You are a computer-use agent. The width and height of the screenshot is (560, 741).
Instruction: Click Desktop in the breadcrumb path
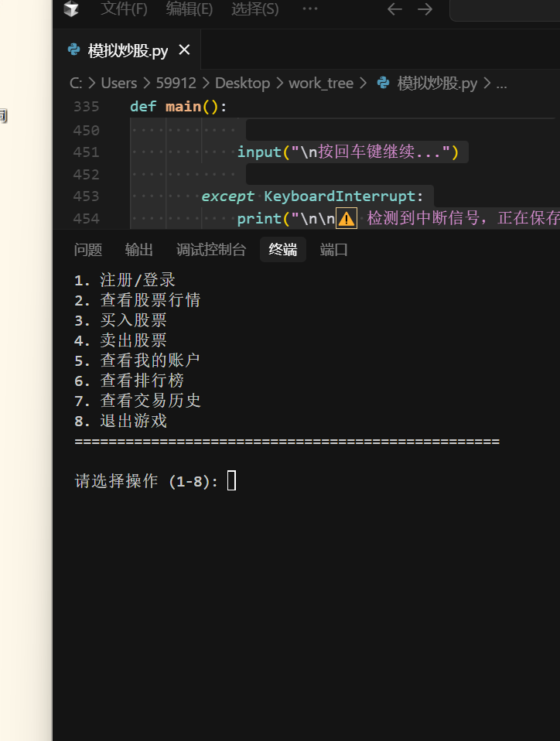242,84
